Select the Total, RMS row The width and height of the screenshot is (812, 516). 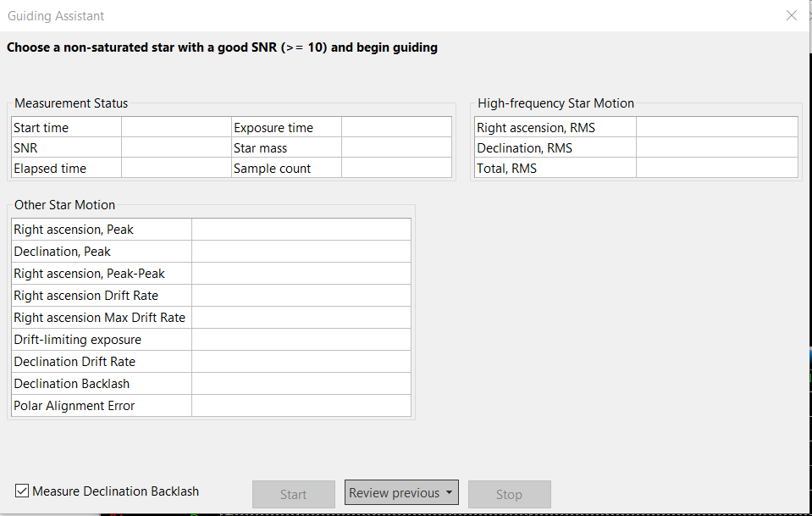click(x=636, y=168)
